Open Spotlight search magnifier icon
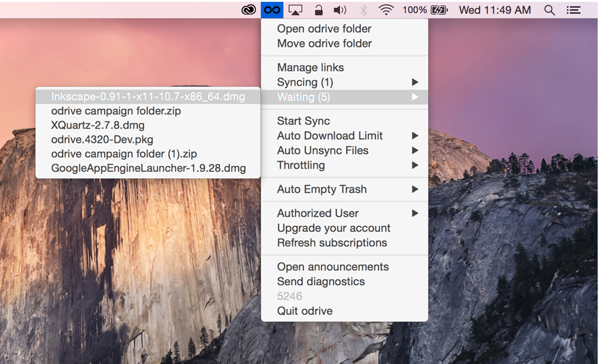 [549, 10]
